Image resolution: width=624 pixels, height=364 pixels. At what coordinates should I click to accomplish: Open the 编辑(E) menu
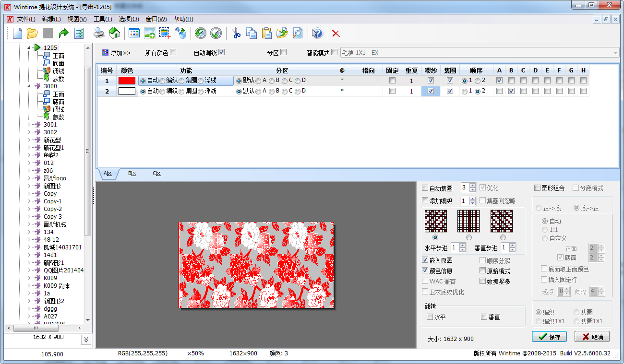[51, 19]
